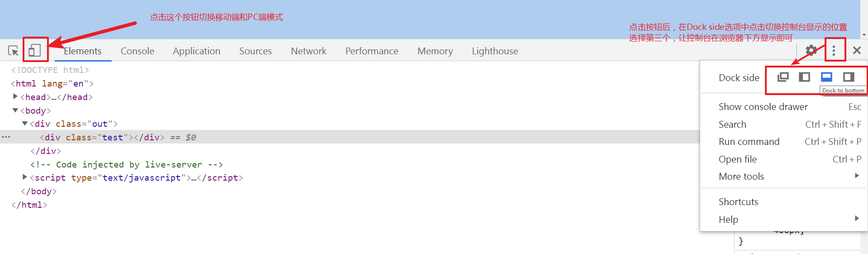Select the inspect element picker icon
868x254 pixels.
point(13,51)
